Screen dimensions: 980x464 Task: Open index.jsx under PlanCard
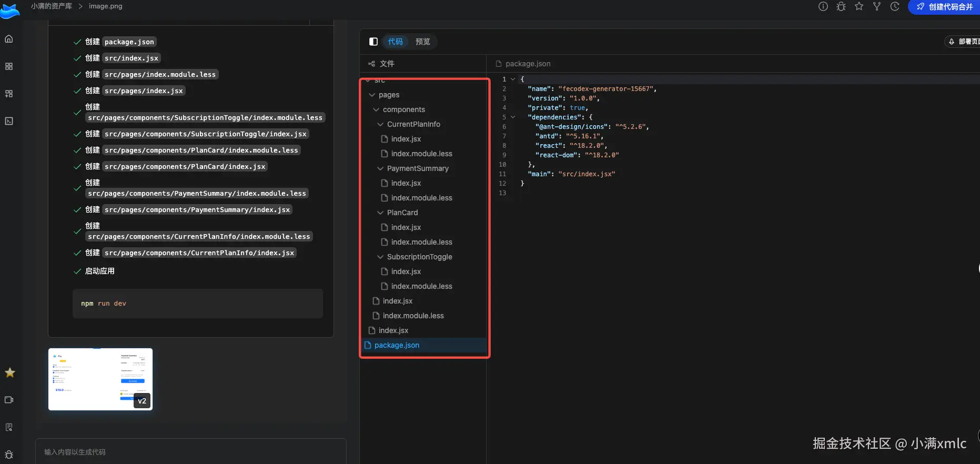(x=406, y=227)
